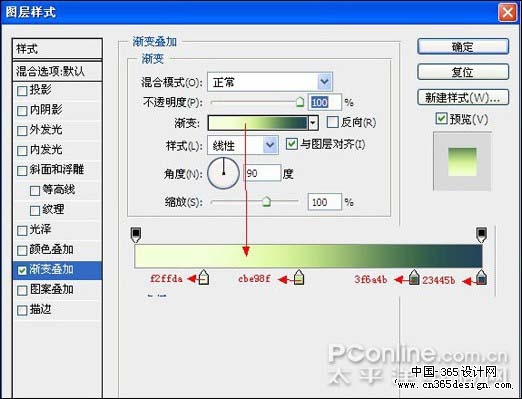Open the gradient picker dropdown arrow

coord(313,123)
